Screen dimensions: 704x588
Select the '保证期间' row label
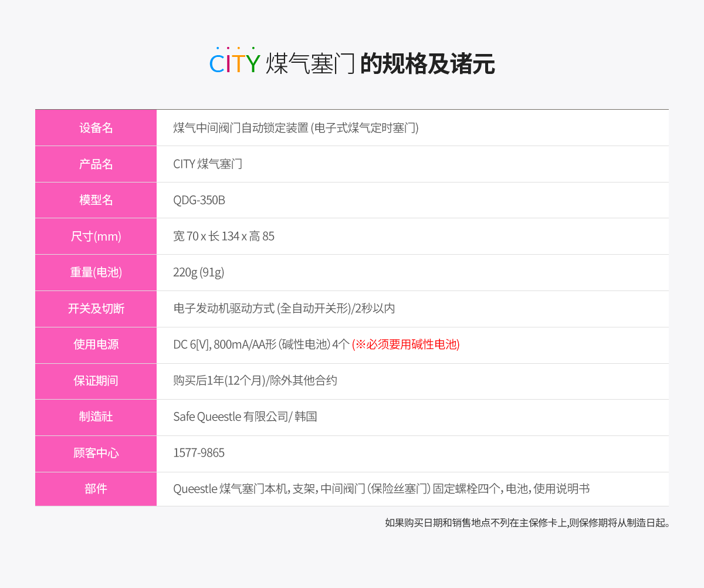point(96,381)
